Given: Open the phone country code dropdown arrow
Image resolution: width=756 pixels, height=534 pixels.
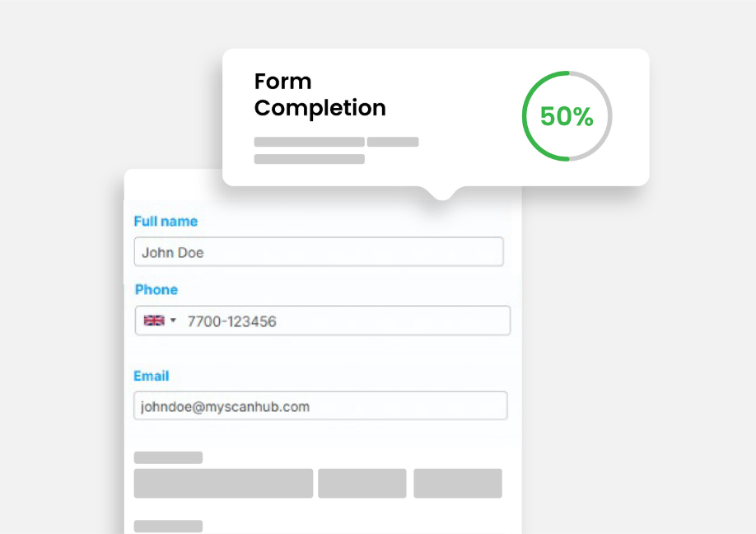Looking at the screenshot, I should point(173,321).
